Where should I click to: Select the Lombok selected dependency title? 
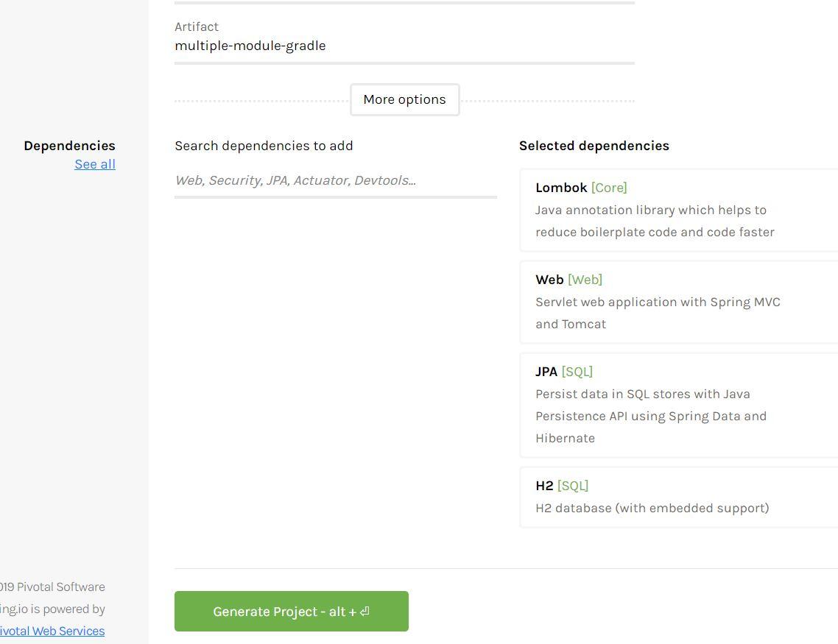tap(561, 188)
